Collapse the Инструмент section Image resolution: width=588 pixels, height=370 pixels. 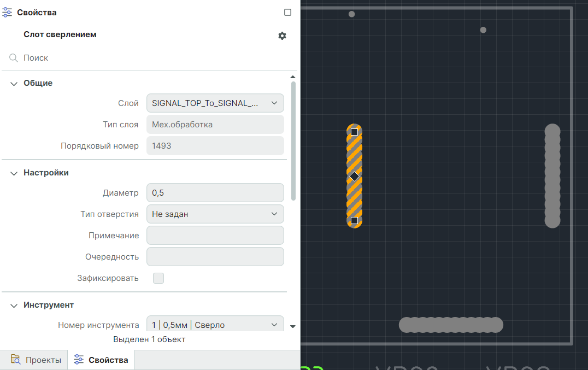coord(14,305)
